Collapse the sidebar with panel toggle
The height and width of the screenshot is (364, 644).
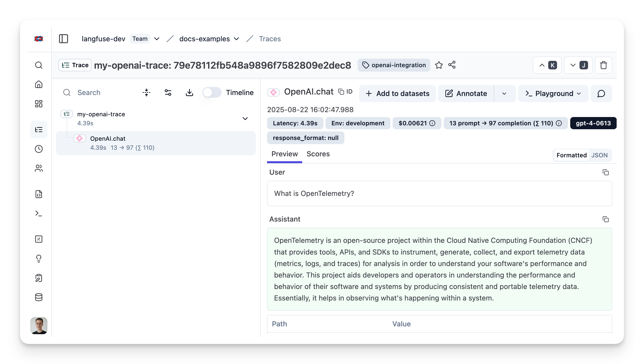pyautogui.click(x=63, y=39)
